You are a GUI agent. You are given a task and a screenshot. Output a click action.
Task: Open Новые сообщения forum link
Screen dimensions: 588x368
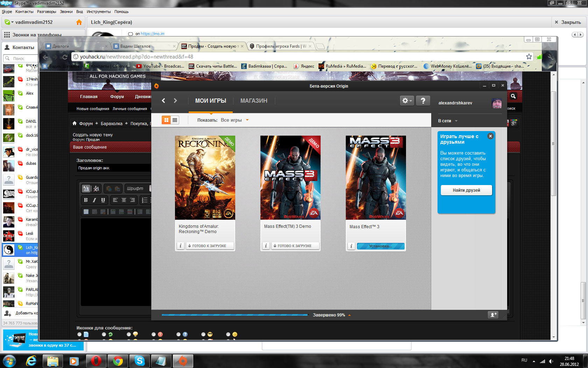93,109
